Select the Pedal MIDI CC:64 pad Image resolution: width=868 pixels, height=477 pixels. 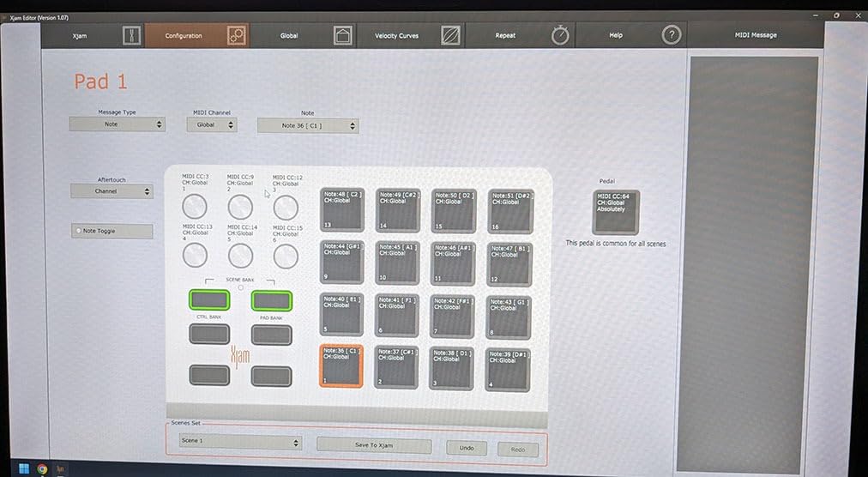(x=616, y=212)
